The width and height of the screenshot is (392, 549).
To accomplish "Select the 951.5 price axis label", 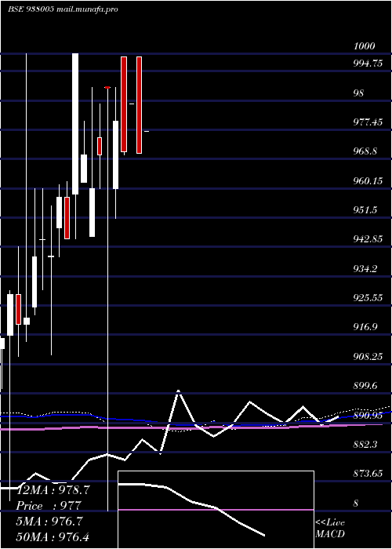I will pos(365,209).
